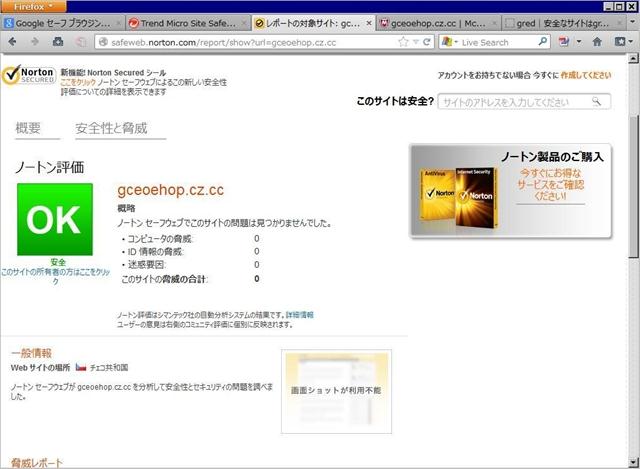Close the active Norton report tab
Screen dimensions: 640x469
click(x=369, y=23)
